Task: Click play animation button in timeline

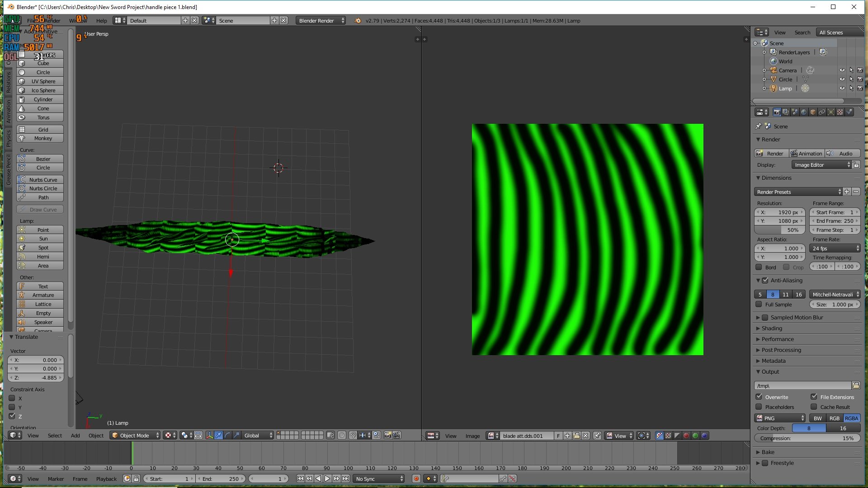Action: pos(327,479)
